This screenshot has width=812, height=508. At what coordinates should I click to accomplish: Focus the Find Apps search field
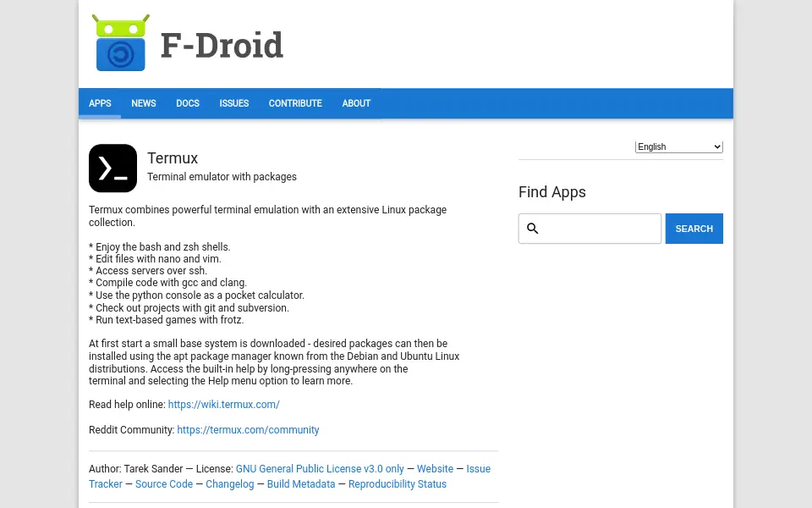point(590,229)
